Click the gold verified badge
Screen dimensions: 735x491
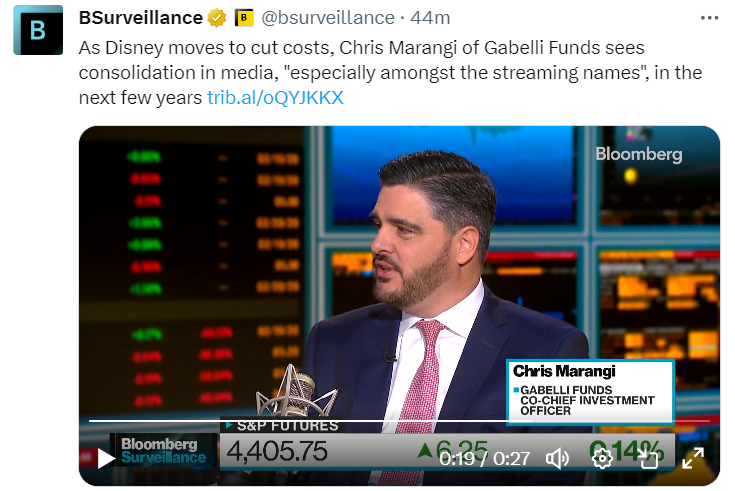pos(216,18)
